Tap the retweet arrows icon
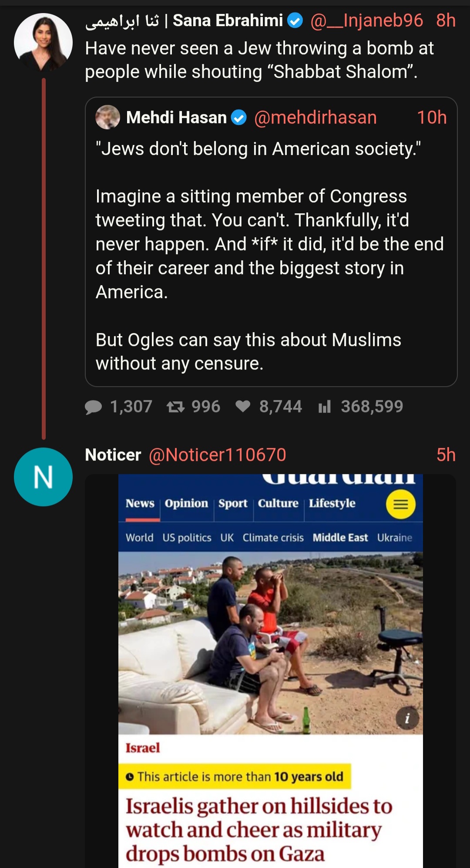 click(176, 407)
